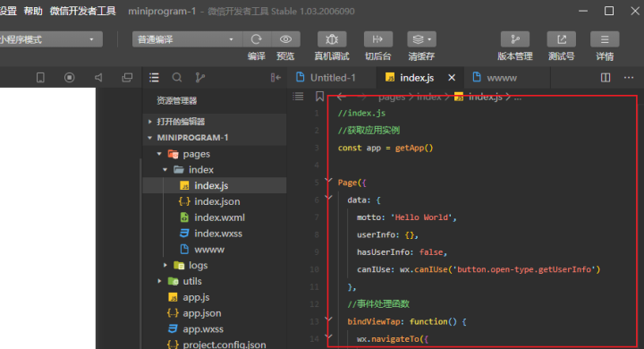Open the source control branch icon
The height and width of the screenshot is (349, 644).
tap(200, 77)
